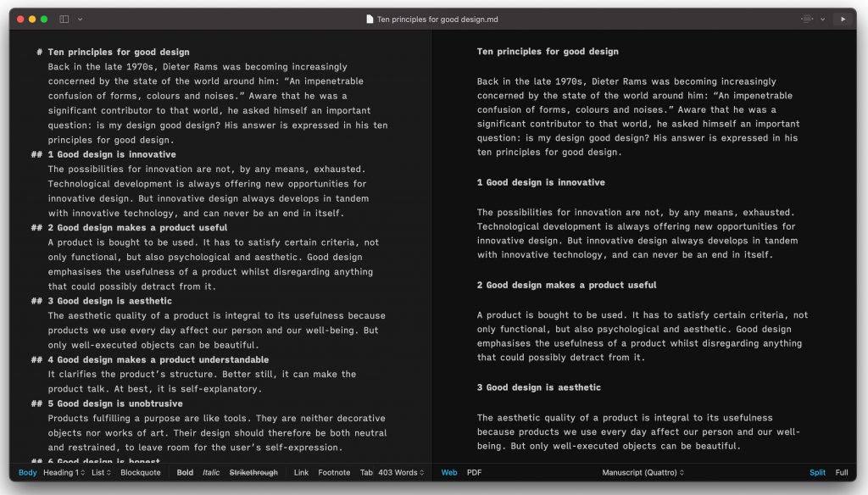Click the Tab button in the format bar
Image resolution: width=868 pixels, height=495 pixels.
tap(366, 472)
